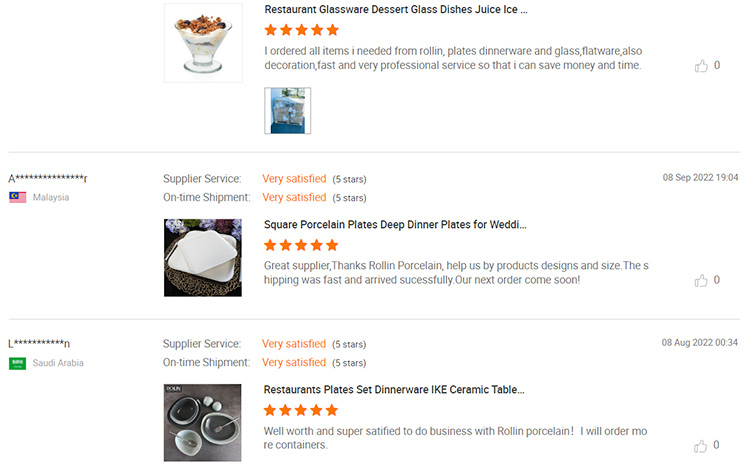Image resolution: width=750 pixels, height=472 pixels.
Task: Open 'Square Porcelain Plates Deep Dinner Plates' link
Action: click(x=395, y=224)
